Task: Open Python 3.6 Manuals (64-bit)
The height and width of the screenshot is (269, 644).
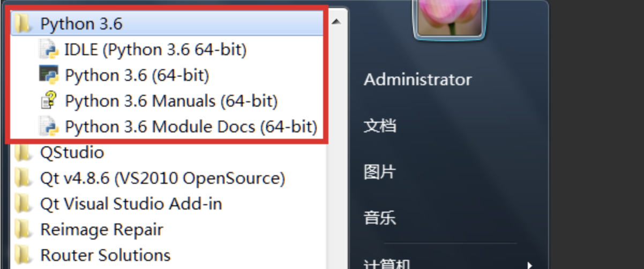Action: pos(171,101)
